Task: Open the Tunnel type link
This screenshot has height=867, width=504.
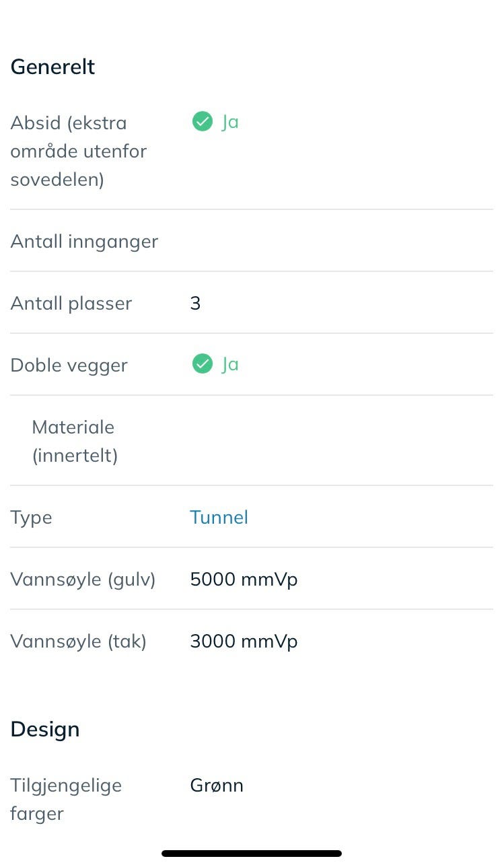Action: tap(219, 517)
